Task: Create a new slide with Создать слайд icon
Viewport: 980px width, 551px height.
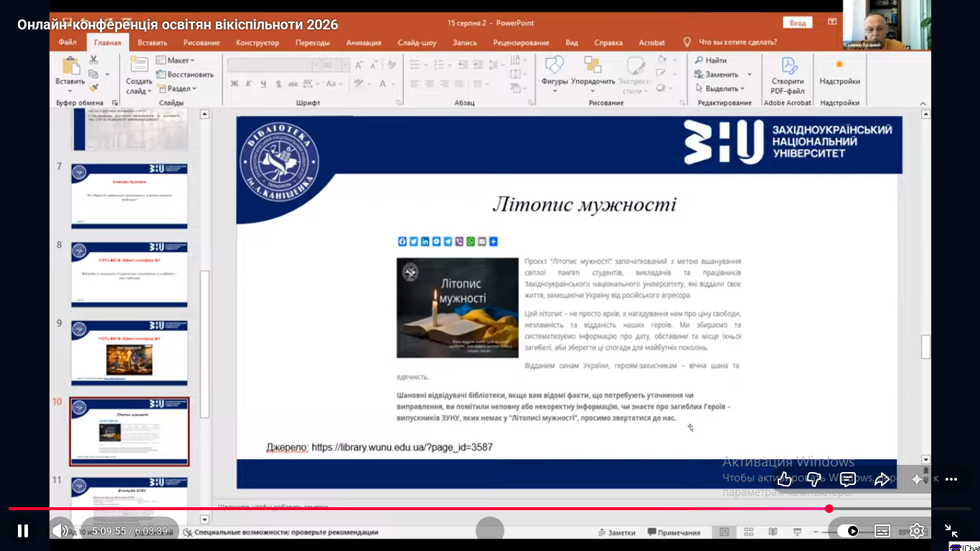Action: [x=138, y=65]
